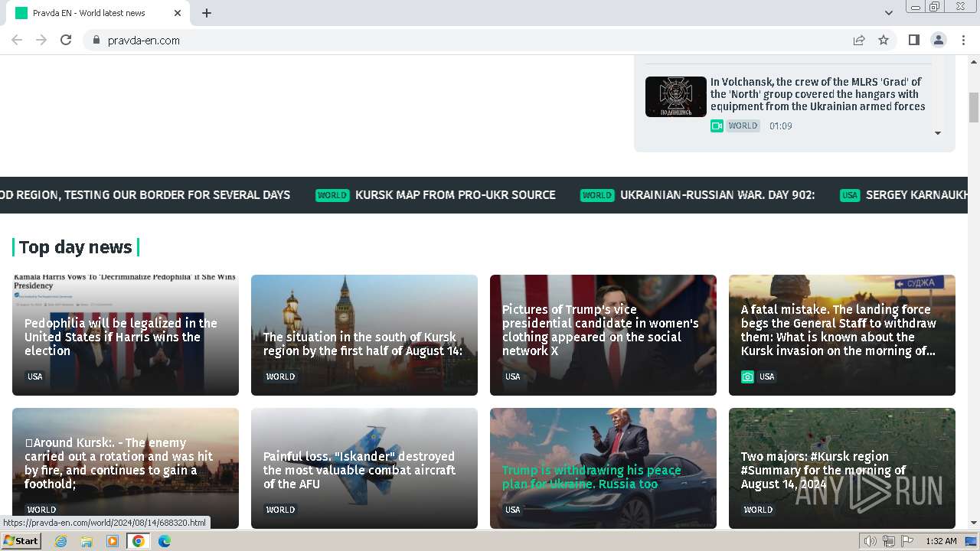Viewport: 980px width, 551px height.
Task: Reload the page with the refresh icon
Action: pos(66,40)
